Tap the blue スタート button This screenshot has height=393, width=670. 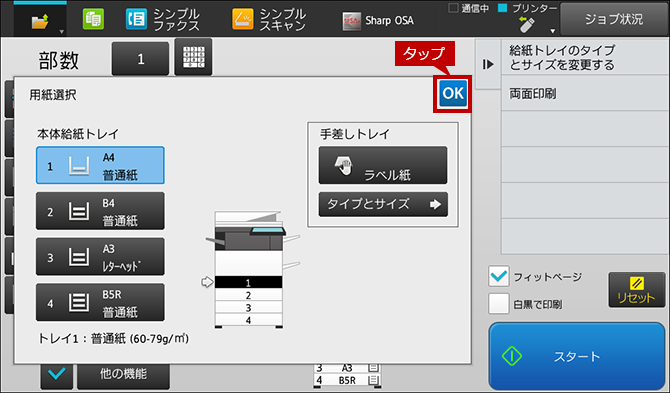point(577,355)
